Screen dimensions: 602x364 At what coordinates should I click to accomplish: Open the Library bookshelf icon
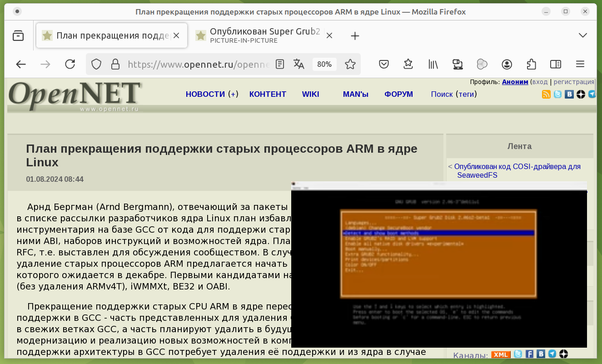click(x=433, y=64)
